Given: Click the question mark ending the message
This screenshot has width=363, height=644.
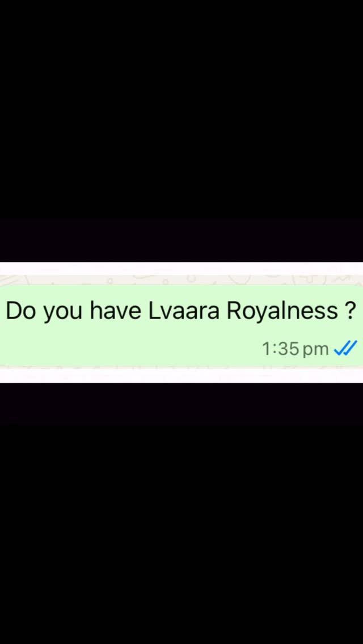Looking at the screenshot, I should click(x=350, y=311).
